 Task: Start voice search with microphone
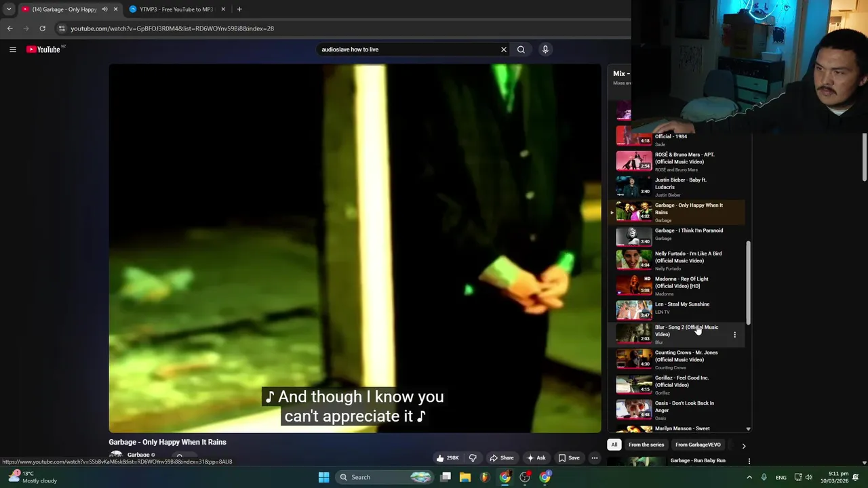tap(545, 49)
